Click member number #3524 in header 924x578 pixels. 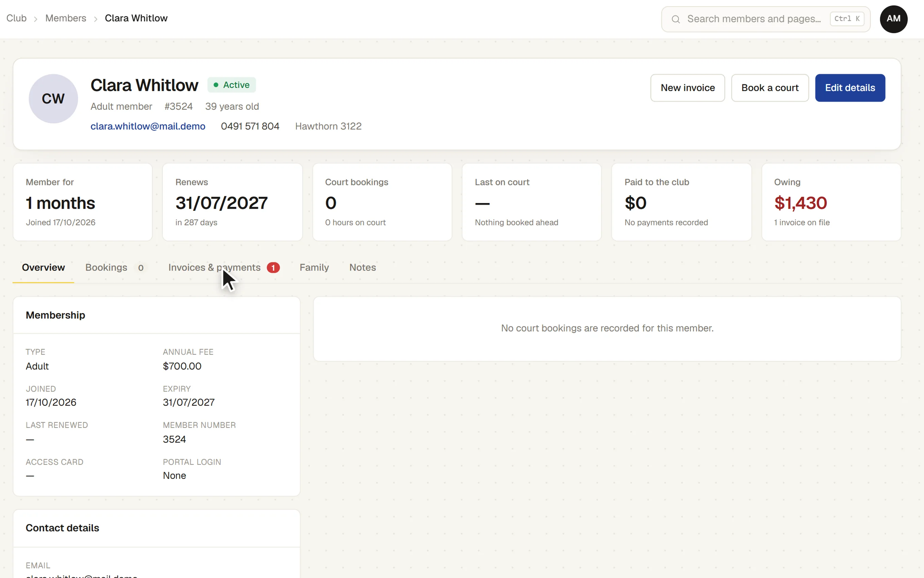178,106
